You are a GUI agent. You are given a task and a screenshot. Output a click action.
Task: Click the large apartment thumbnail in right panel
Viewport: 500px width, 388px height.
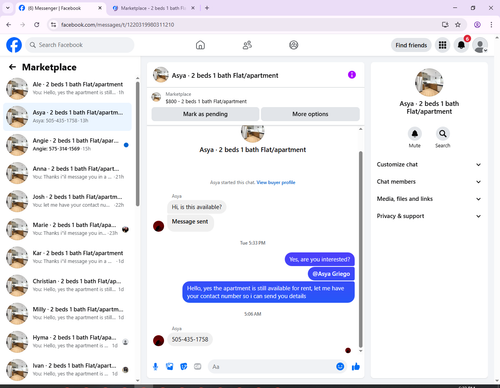(x=429, y=82)
